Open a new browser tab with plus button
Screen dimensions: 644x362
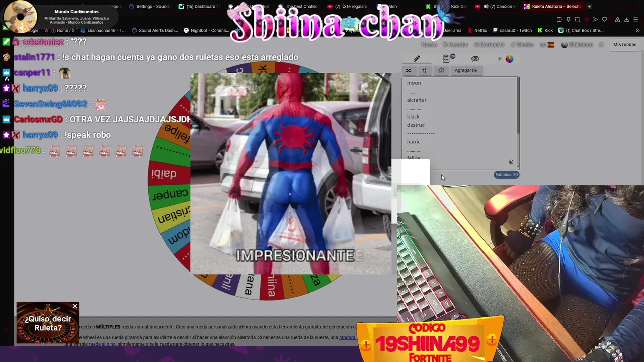[589, 6]
